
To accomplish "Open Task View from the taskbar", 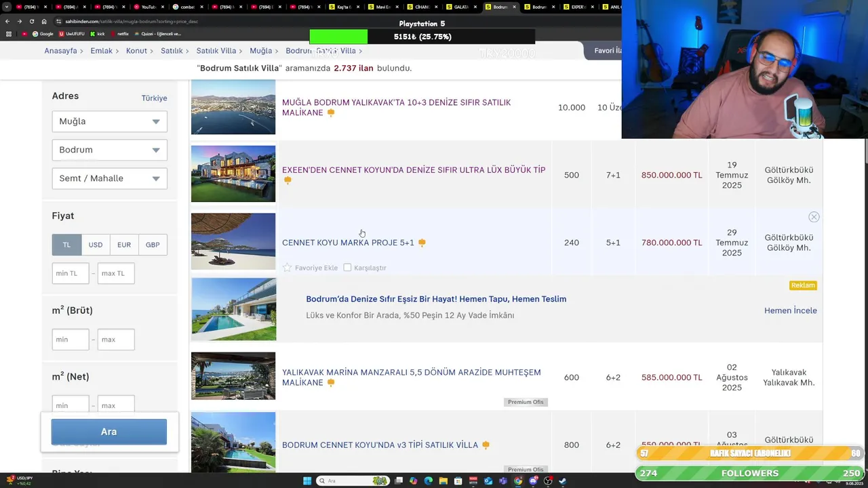I will [x=398, y=481].
